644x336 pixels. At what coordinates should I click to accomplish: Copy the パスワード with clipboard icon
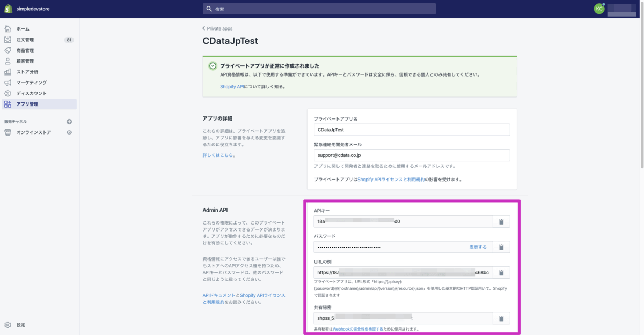click(501, 247)
